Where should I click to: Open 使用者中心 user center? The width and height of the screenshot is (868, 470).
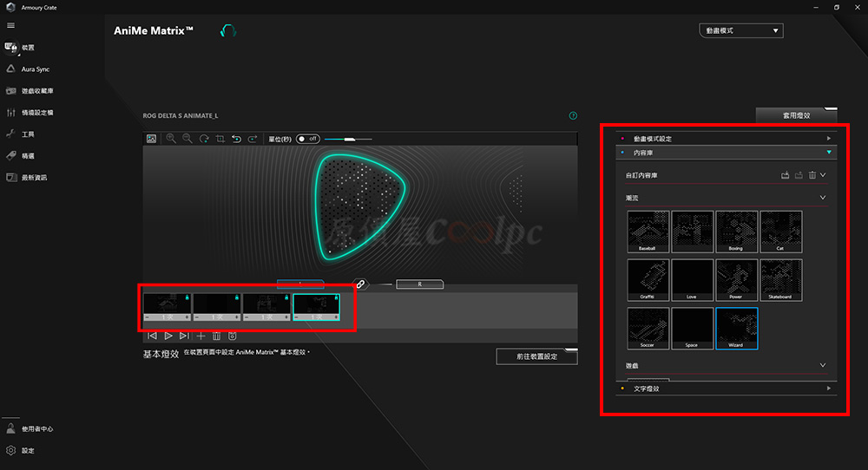pyautogui.click(x=30, y=428)
